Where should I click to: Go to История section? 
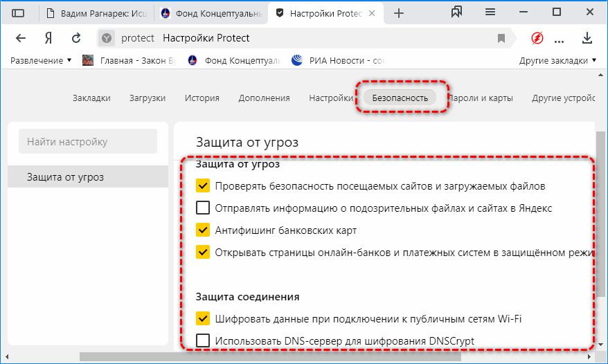pos(202,98)
